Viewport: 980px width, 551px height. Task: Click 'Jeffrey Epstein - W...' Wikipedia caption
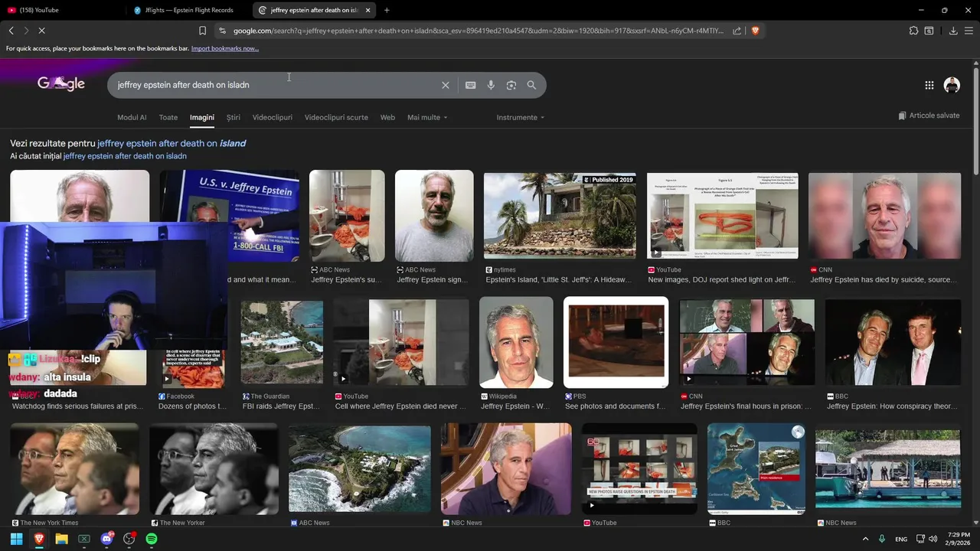[515, 406]
